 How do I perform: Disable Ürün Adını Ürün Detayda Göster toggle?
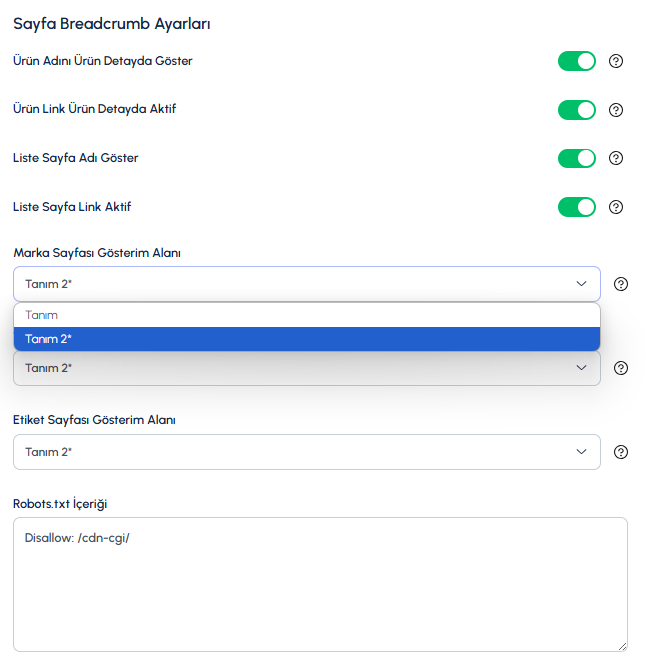pos(577,61)
